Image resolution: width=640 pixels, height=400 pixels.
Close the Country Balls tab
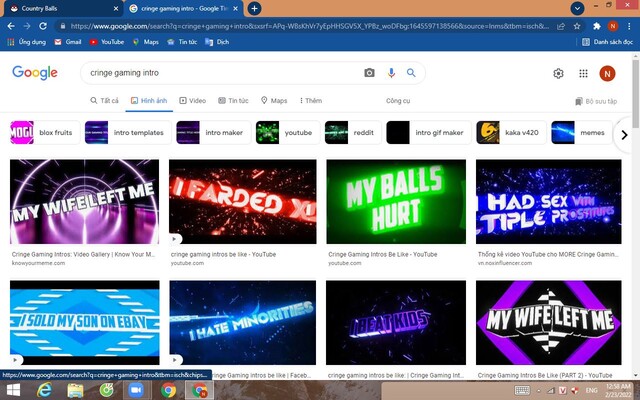(116, 9)
